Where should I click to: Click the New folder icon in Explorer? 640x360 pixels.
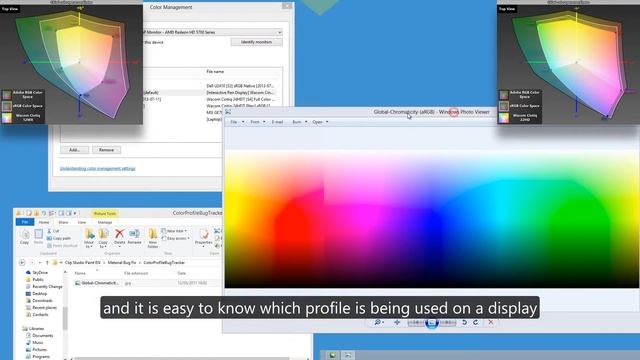pos(153,238)
